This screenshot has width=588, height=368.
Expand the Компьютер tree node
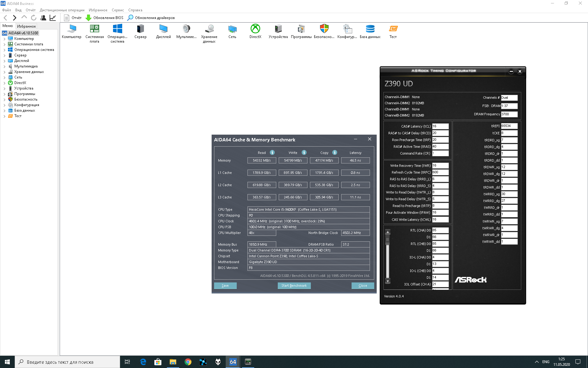pyautogui.click(x=4, y=39)
